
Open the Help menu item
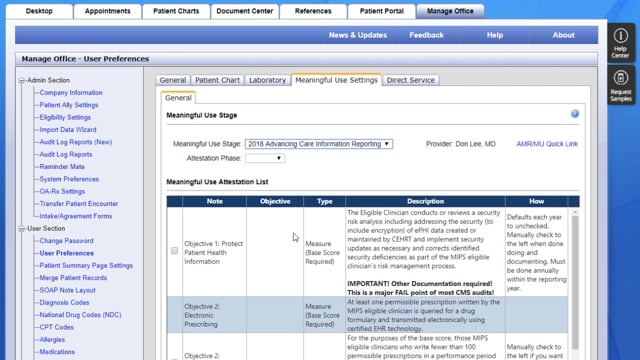coord(495,35)
